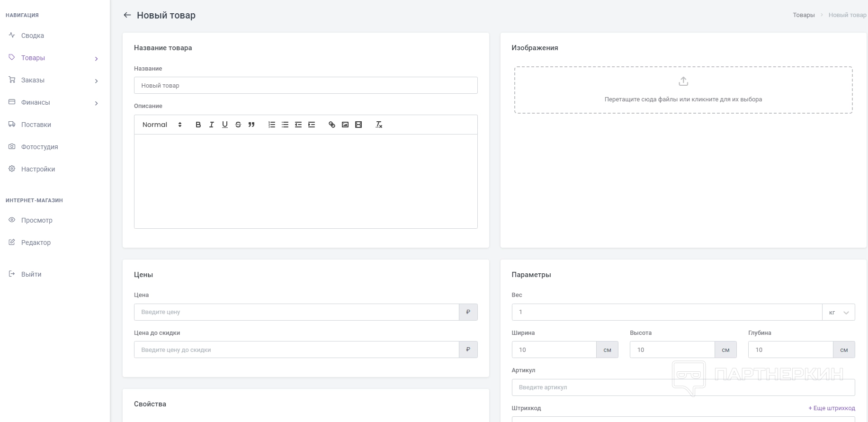Image resolution: width=868 pixels, height=422 pixels.
Task: Focus the Название product name field
Action: (305, 85)
